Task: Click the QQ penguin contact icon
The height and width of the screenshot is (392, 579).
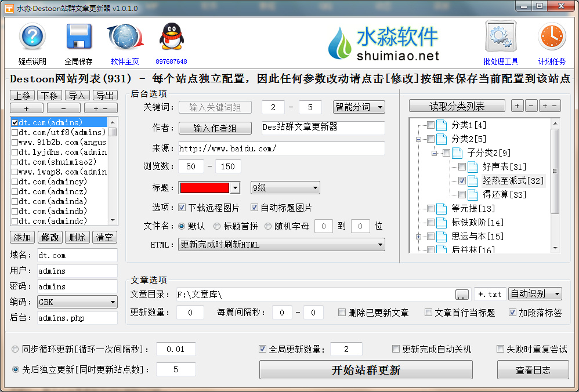Action: tap(171, 36)
